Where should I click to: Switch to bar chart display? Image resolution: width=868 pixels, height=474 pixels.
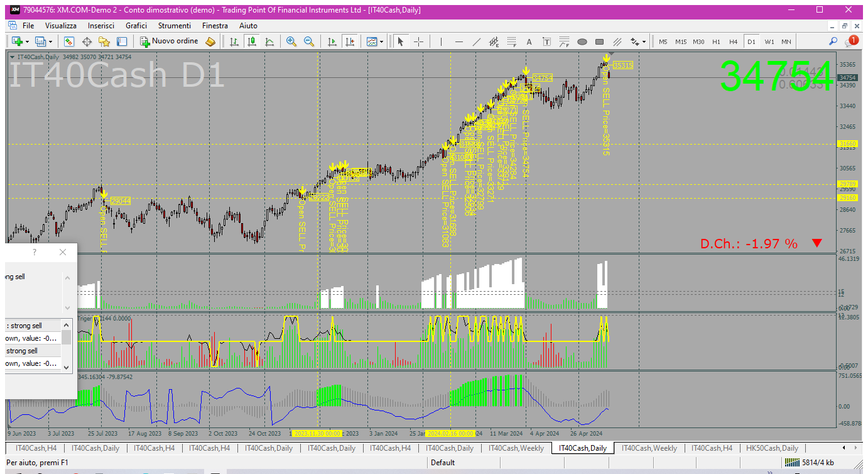tap(234, 41)
